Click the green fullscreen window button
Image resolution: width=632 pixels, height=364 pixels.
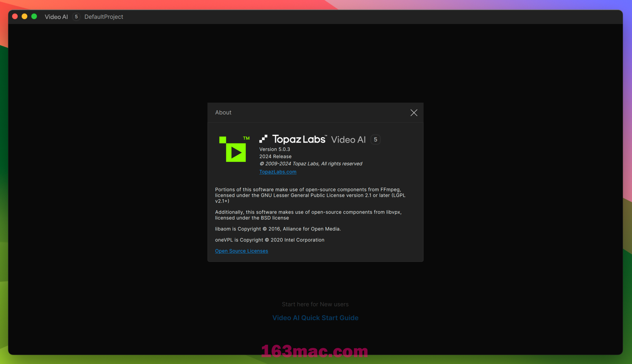[x=34, y=17]
